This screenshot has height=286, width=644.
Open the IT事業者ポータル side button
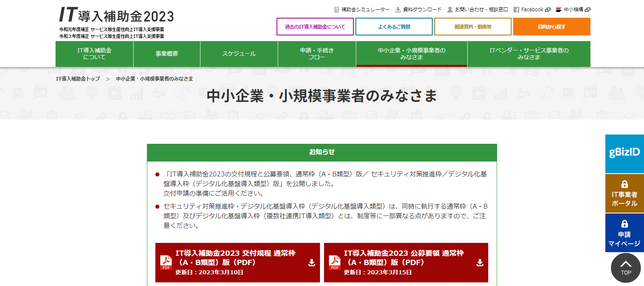click(x=625, y=193)
